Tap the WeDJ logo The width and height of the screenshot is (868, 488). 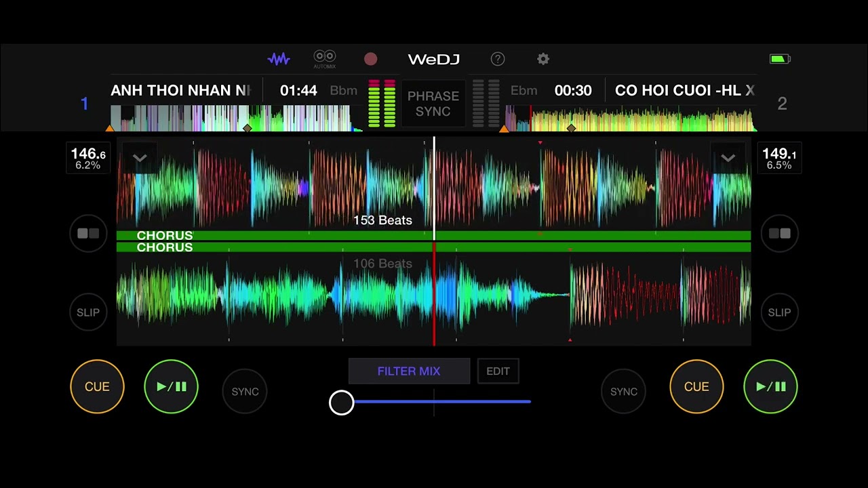point(433,60)
